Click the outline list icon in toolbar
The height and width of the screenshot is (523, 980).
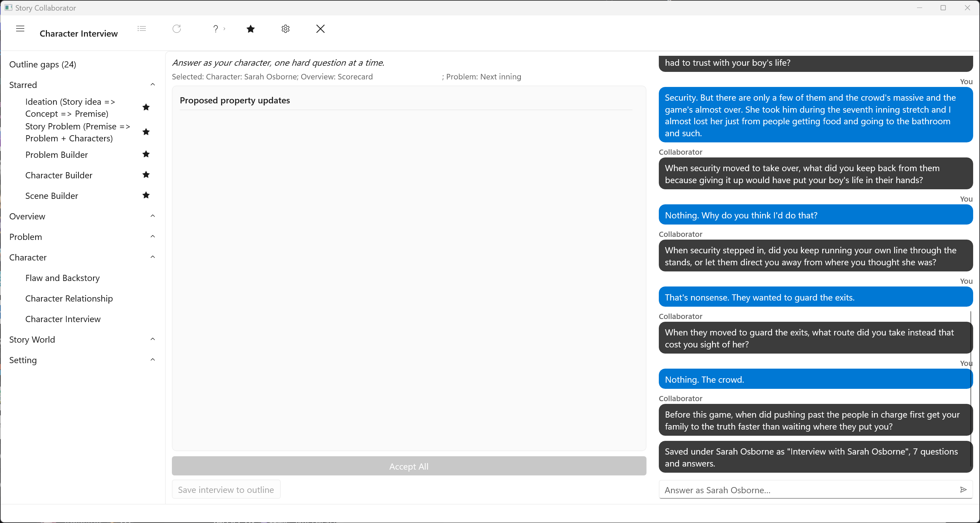[142, 28]
